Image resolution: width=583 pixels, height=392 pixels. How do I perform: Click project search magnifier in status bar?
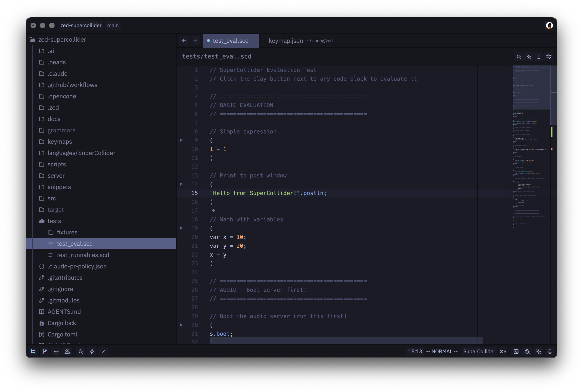coord(81,352)
